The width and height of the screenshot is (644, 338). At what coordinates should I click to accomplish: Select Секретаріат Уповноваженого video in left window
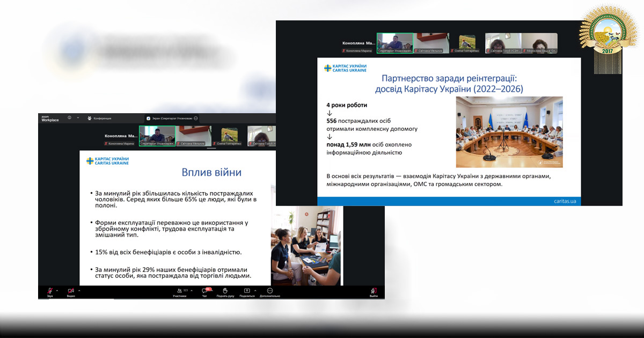tap(157, 136)
